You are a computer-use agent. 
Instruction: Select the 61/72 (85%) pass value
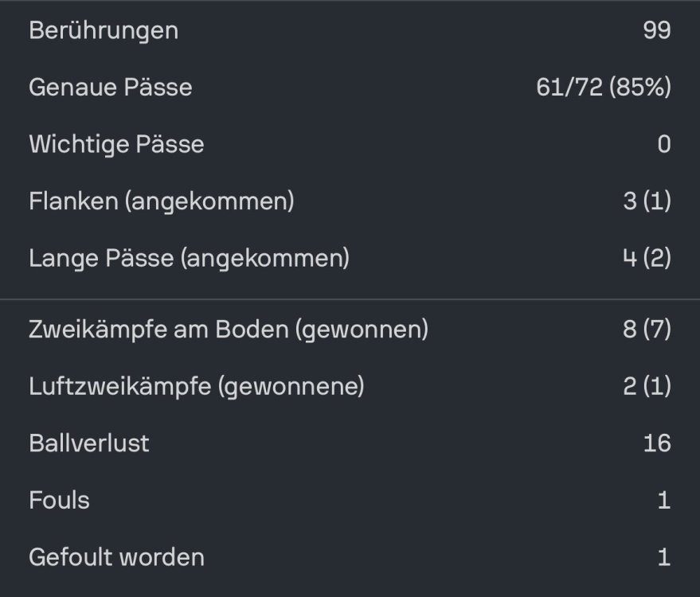pyautogui.click(x=603, y=87)
